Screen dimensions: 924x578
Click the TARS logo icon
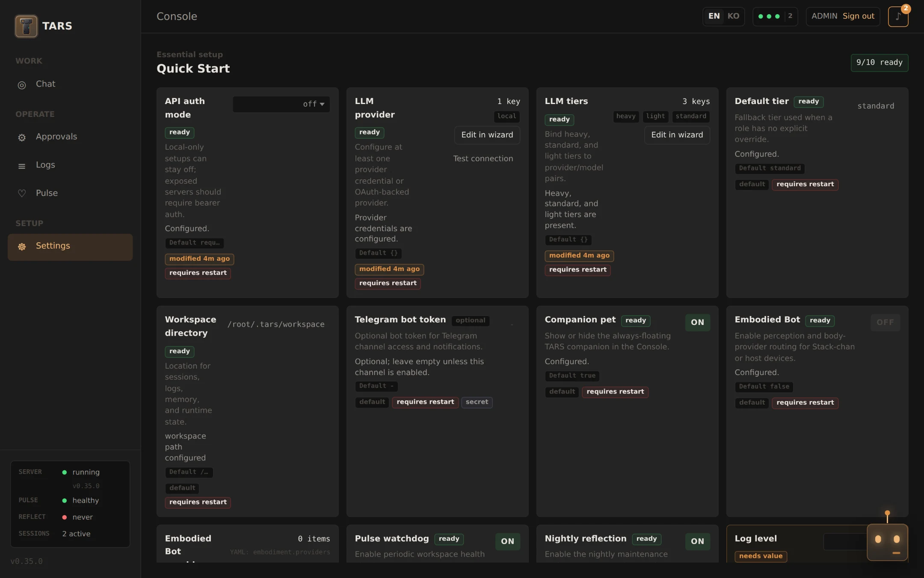[26, 26]
